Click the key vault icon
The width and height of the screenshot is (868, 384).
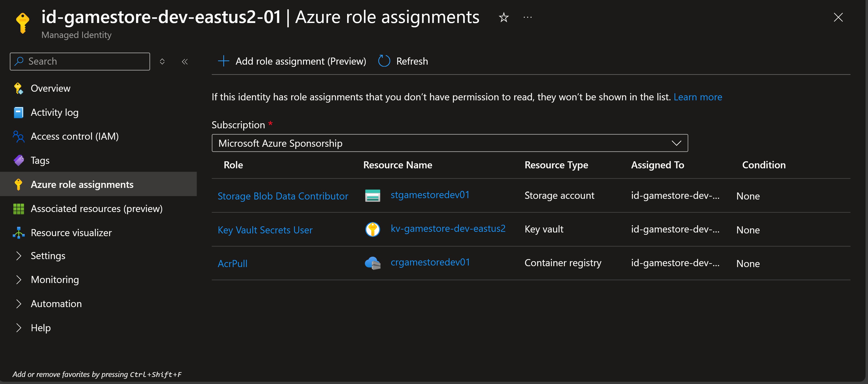point(372,229)
